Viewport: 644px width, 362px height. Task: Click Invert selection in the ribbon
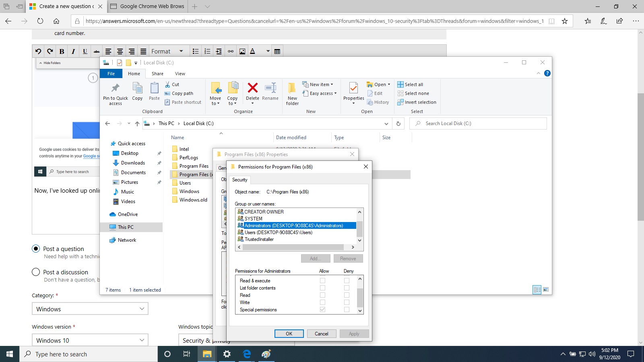pyautogui.click(x=417, y=102)
